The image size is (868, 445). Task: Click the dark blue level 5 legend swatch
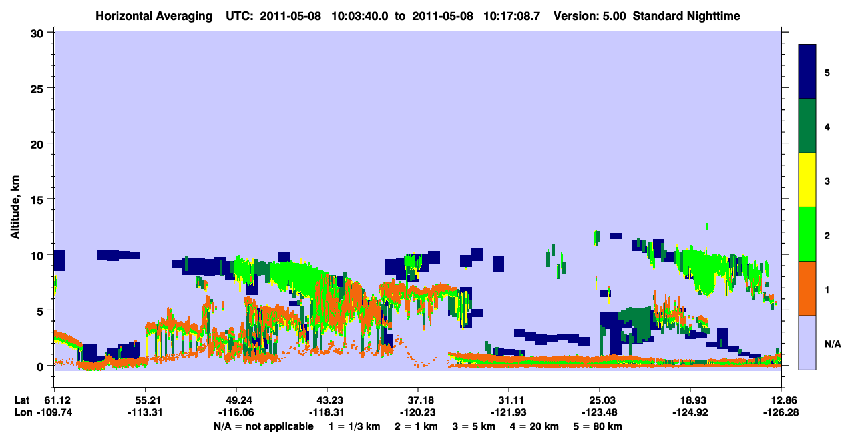tap(807, 72)
